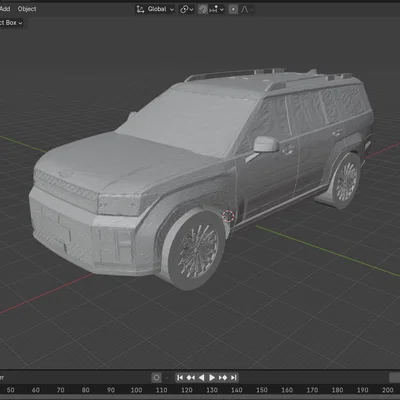Toggle proportional editing
Image resolution: width=400 pixels, height=400 pixels.
pyautogui.click(x=233, y=9)
